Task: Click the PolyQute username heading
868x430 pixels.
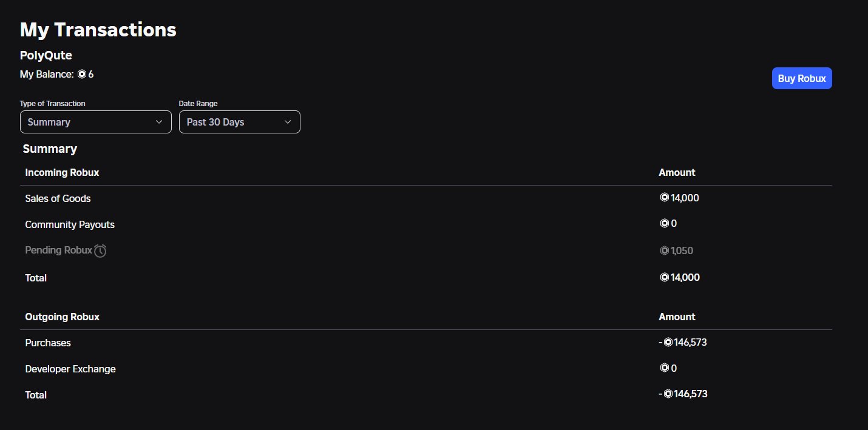Action: (46, 55)
